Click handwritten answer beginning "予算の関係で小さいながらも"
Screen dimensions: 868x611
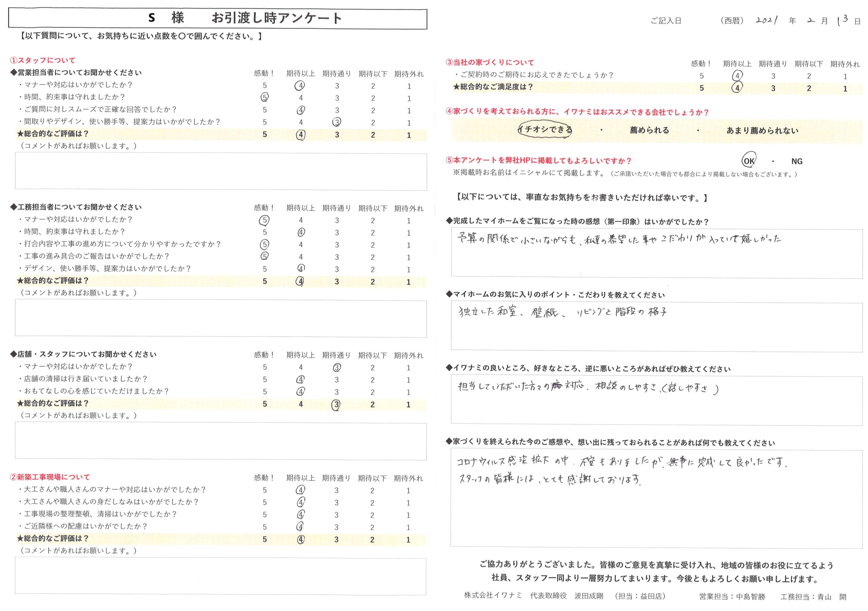tap(619, 239)
